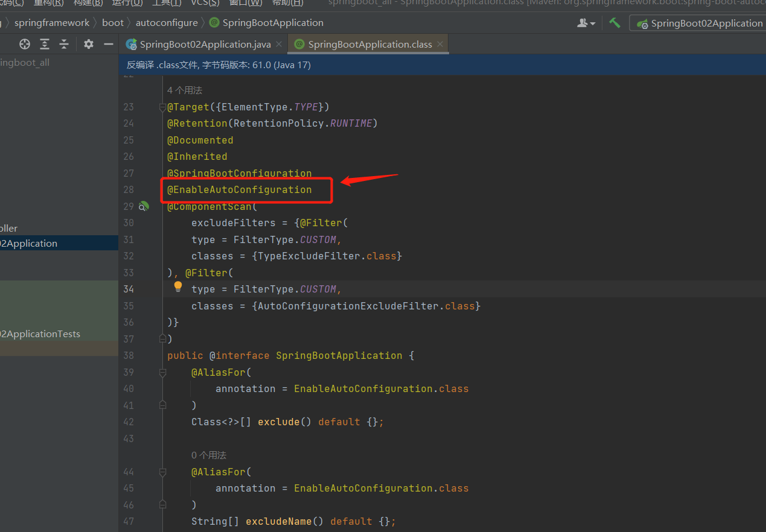This screenshot has width=766, height=532.
Task: Open the user account icon menu
Action: point(586,23)
